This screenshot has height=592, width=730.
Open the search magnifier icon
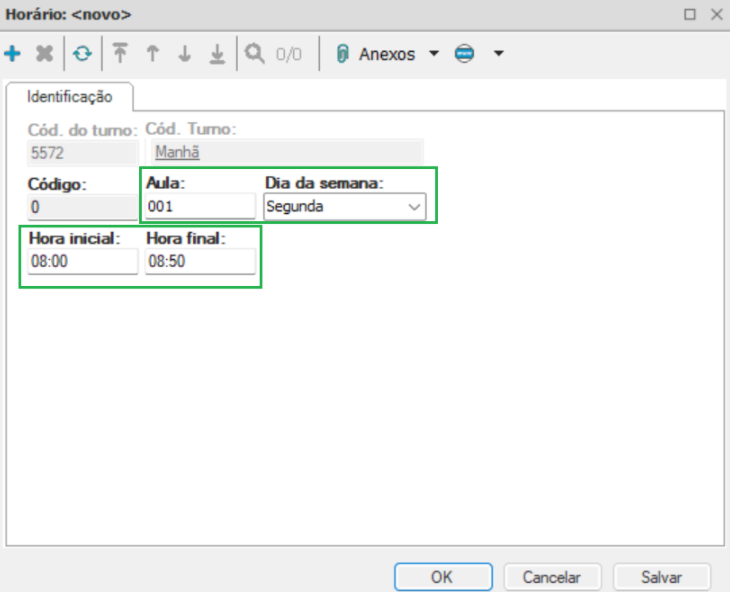point(255,54)
